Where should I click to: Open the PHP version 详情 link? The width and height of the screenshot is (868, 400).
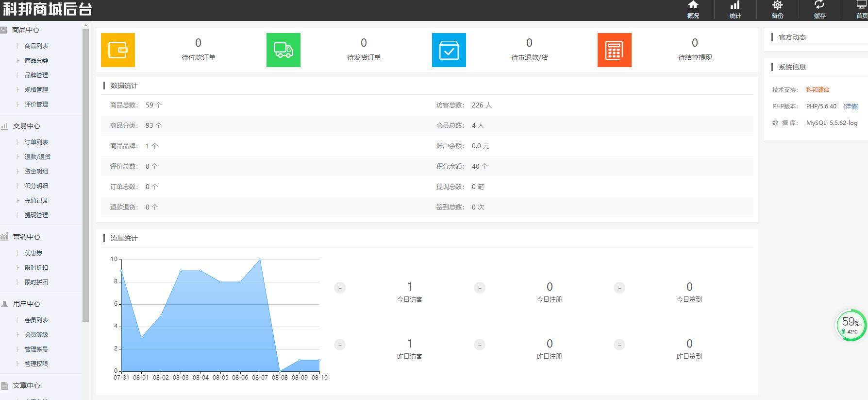click(851, 106)
